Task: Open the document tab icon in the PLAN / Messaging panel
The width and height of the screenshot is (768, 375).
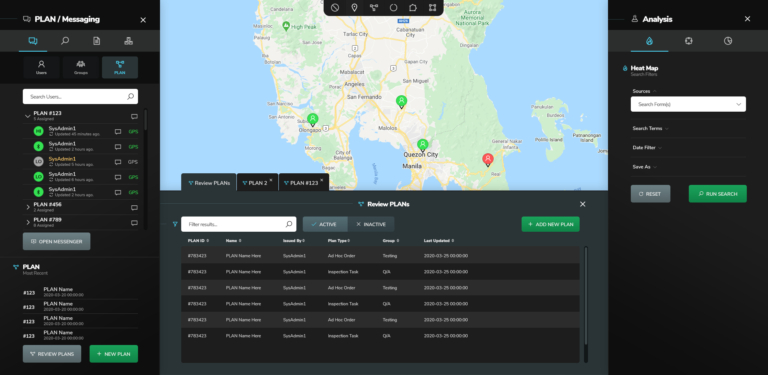Action: [x=96, y=41]
